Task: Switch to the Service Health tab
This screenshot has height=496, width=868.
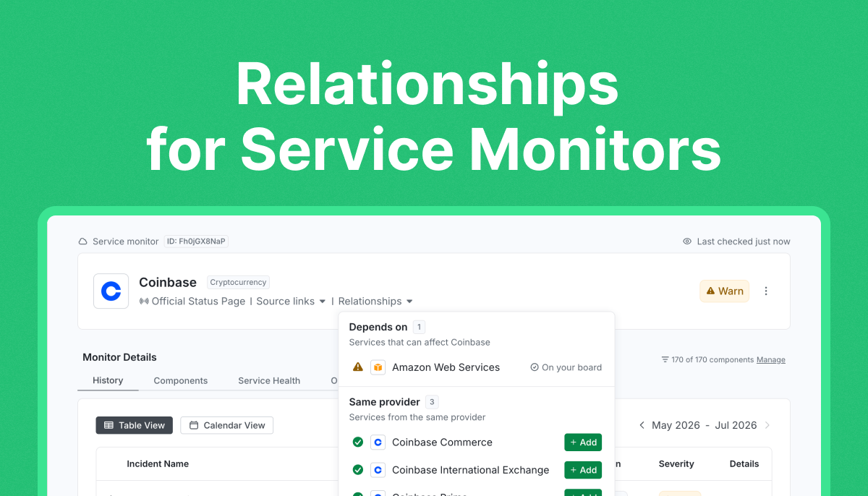Action: 269,380
